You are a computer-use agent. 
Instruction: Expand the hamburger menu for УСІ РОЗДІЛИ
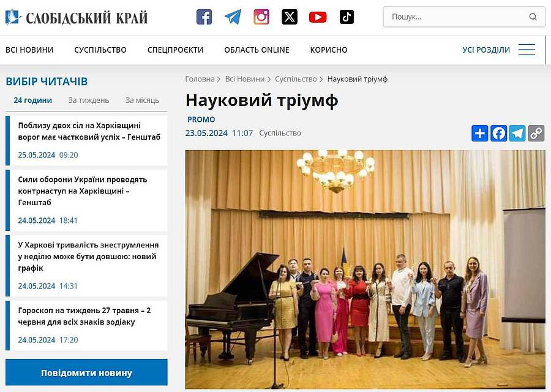[527, 50]
